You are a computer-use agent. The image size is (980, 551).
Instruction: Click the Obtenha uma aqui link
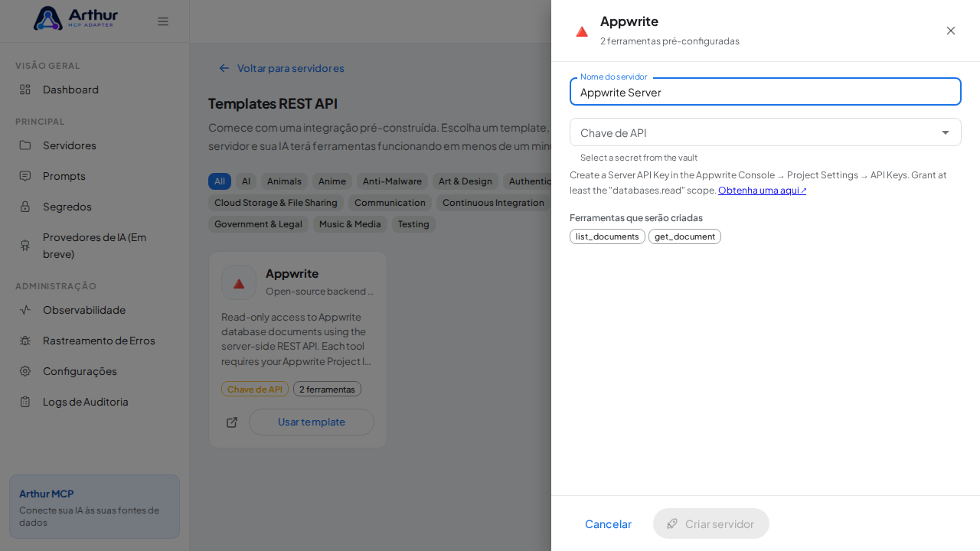(x=763, y=190)
